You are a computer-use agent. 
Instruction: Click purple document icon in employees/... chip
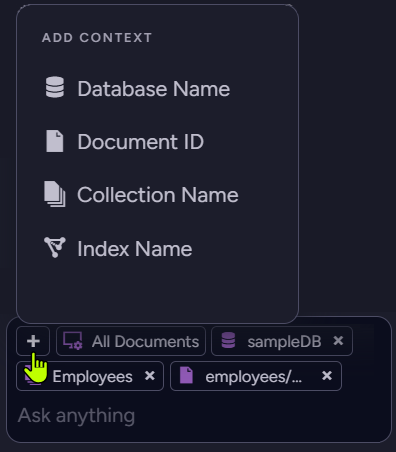pos(186,375)
